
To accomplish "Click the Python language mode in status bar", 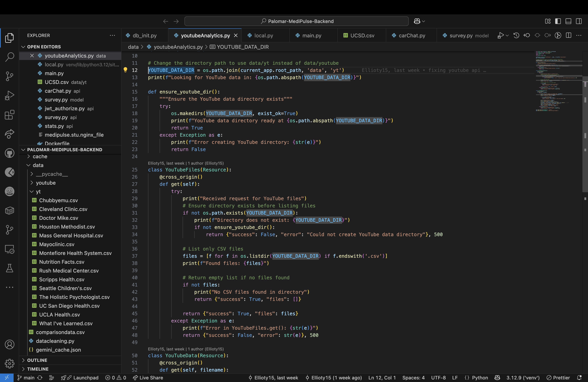I will 480,378.
